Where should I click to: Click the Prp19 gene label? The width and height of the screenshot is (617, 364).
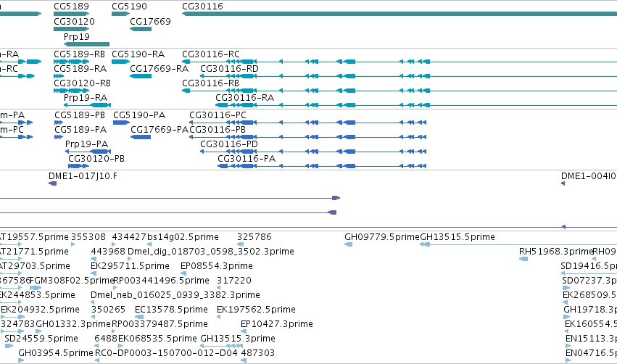77,36
